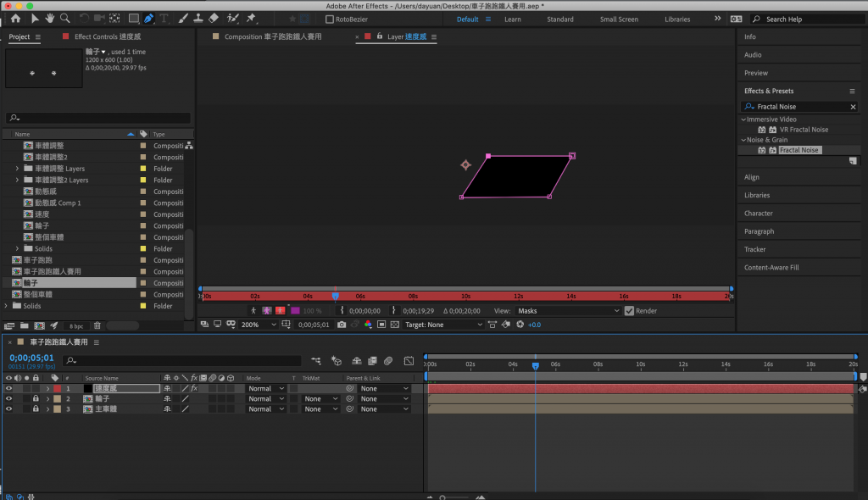Open the composition mini-flowchart icon
Viewport: 868px width, 500px height.
(316, 361)
